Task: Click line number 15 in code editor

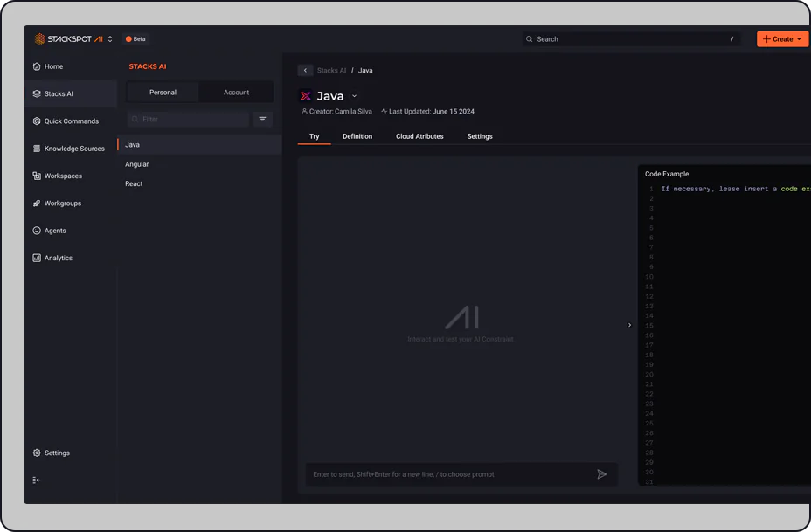Action: click(x=649, y=326)
